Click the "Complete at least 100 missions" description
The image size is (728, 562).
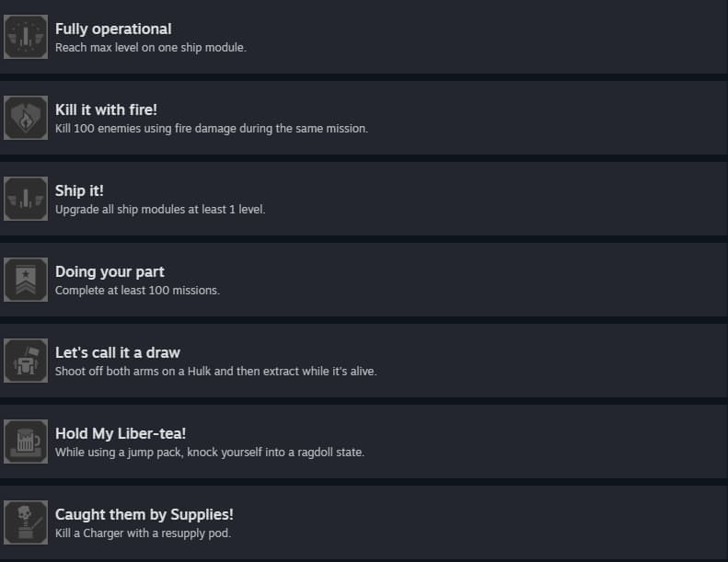pyautogui.click(x=137, y=291)
